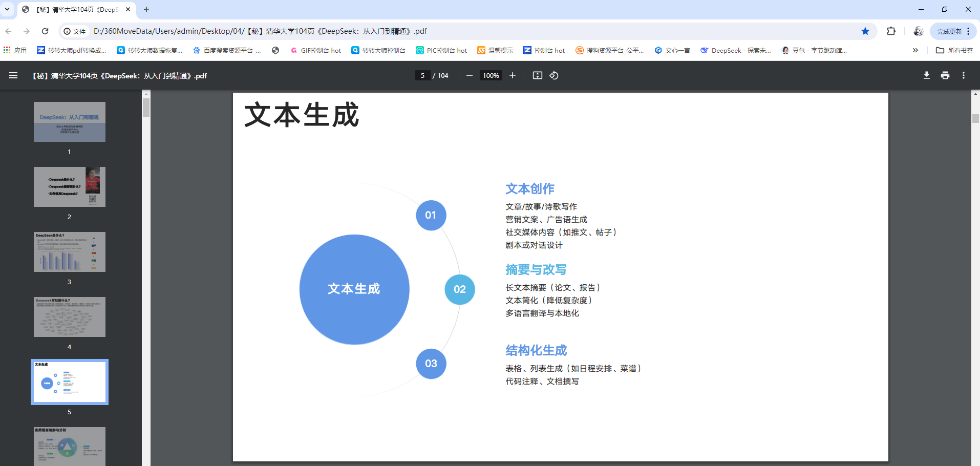Open the browser extensions panel
Screen dimensions: 980x466
[x=891, y=31]
